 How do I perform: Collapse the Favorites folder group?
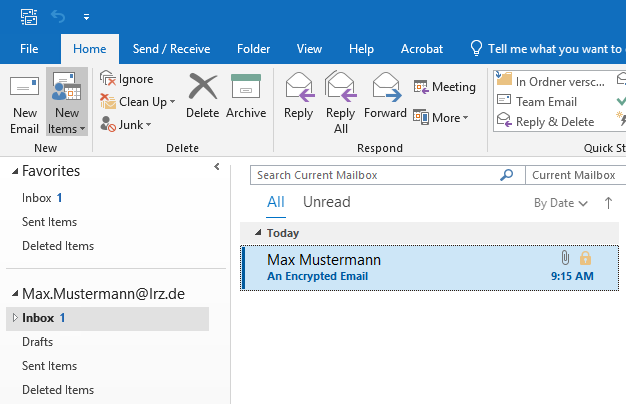(15, 171)
